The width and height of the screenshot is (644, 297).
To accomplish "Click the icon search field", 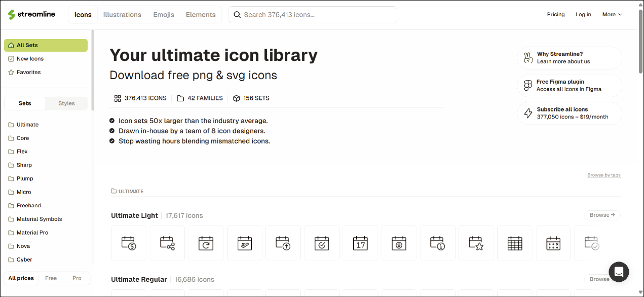I will point(317,15).
